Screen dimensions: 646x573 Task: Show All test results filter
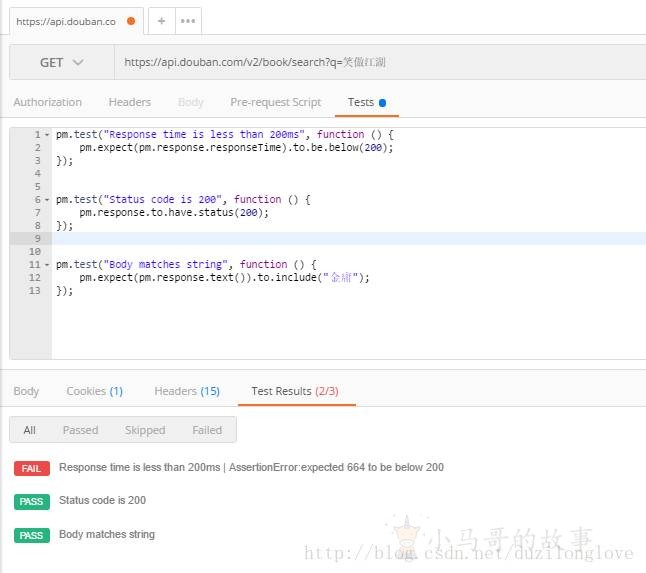30,430
